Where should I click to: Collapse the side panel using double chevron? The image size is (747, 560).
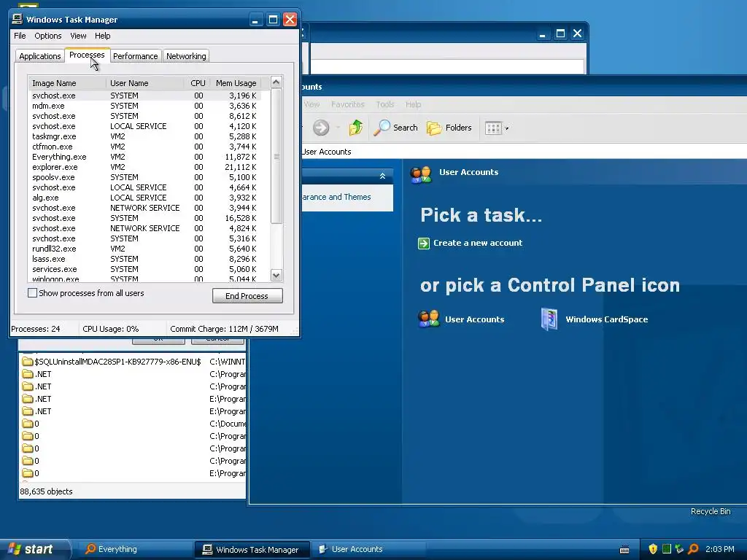tap(382, 176)
